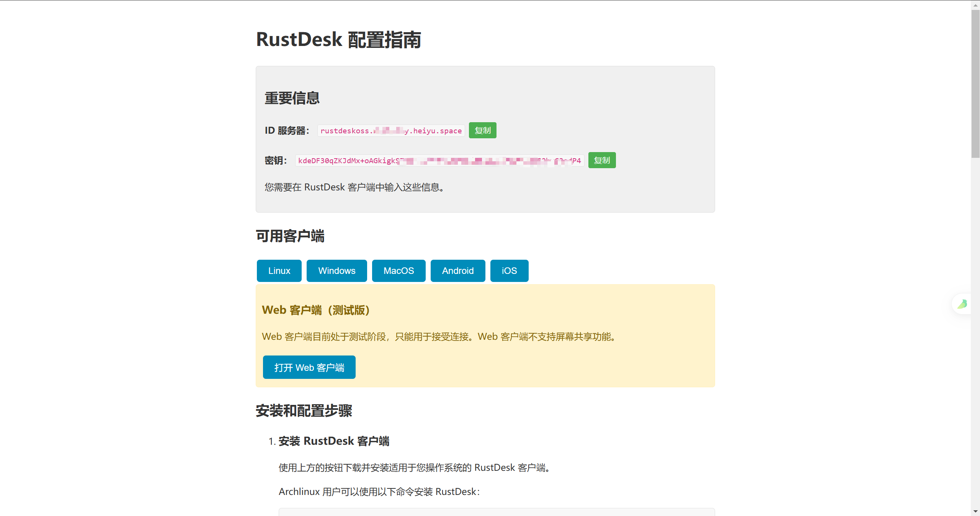Click the scrollbar up arrow
Viewport: 980px width, 516px height.
(975, 5)
